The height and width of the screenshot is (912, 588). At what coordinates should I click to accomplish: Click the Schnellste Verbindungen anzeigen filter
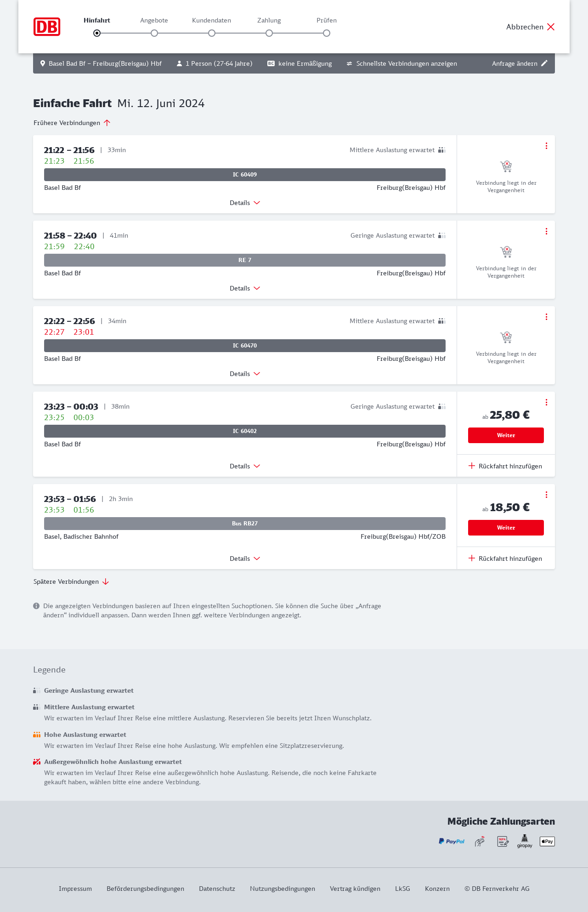pyautogui.click(x=402, y=63)
